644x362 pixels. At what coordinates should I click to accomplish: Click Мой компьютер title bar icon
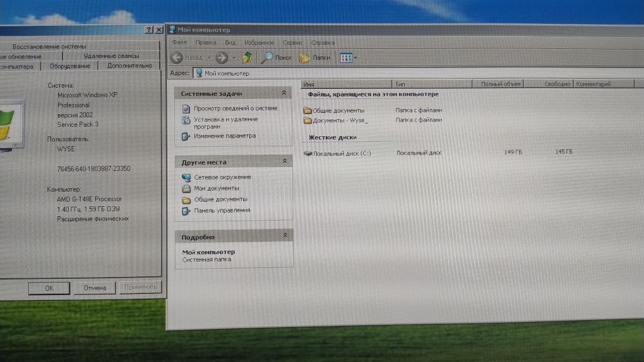point(172,29)
